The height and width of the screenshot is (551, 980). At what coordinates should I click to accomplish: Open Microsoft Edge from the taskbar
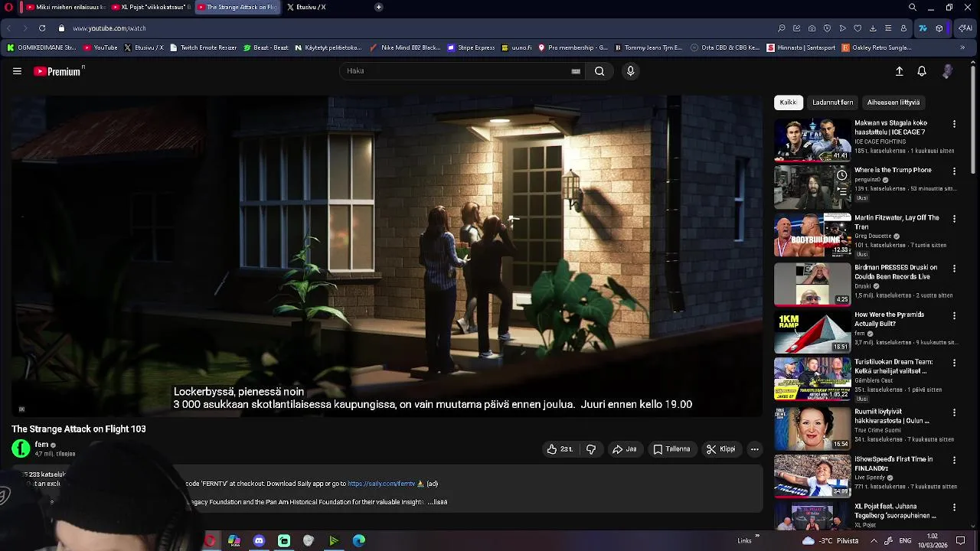pos(359,541)
